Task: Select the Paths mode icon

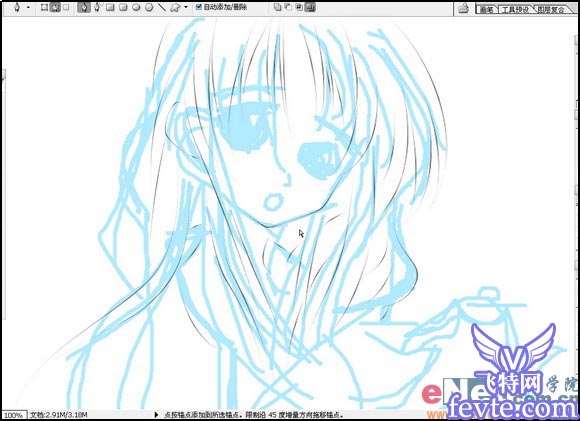Action: click(55, 7)
